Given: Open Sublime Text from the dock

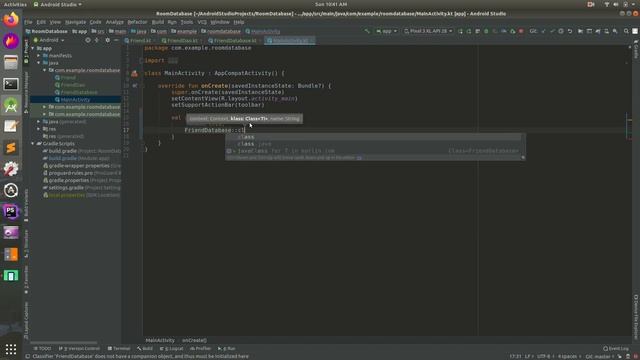Looking at the screenshot, I should (x=11, y=148).
